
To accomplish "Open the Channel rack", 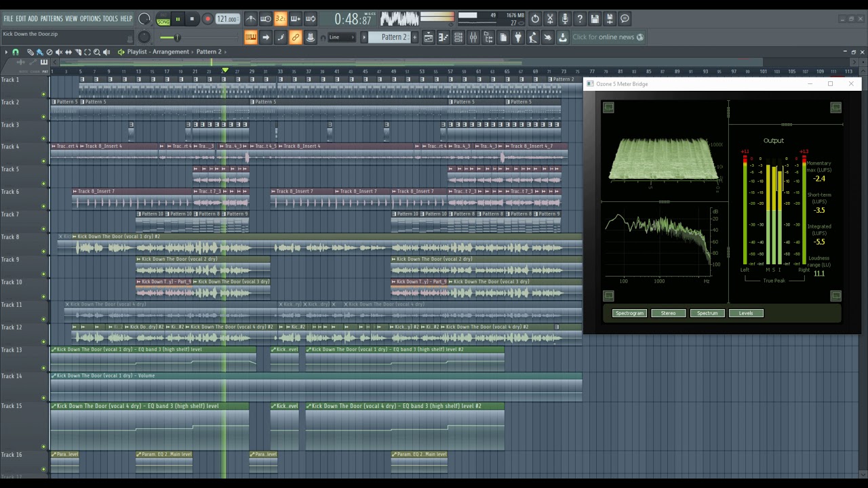I will (x=458, y=37).
